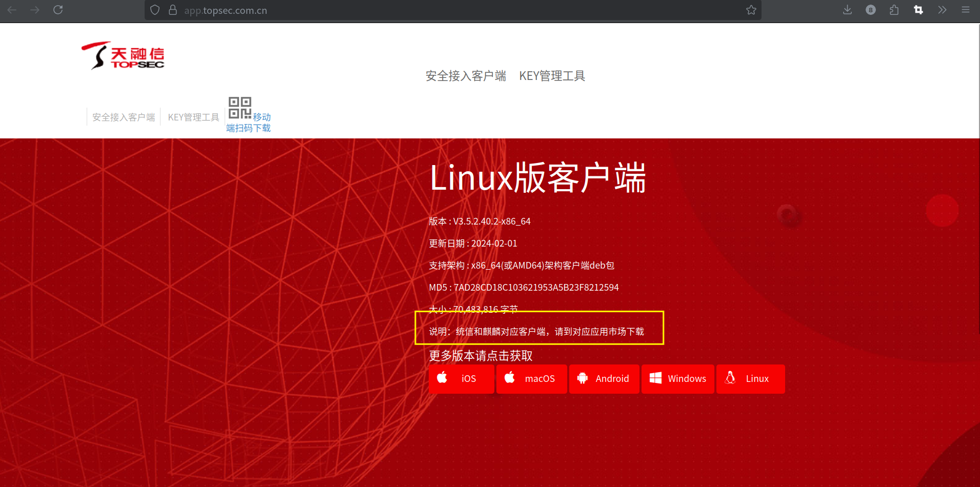980x487 pixels.
Task: Click the macOS download button
Action: pos(532,379)
